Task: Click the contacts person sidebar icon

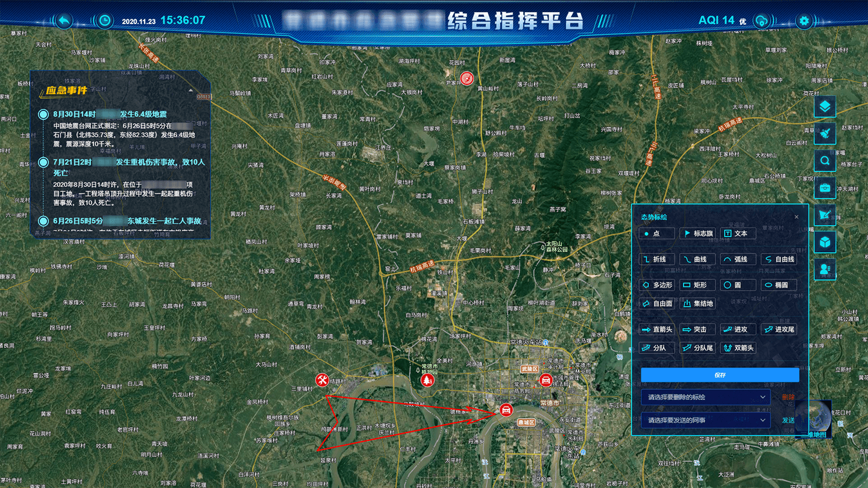Action: (x=825, y=269)
